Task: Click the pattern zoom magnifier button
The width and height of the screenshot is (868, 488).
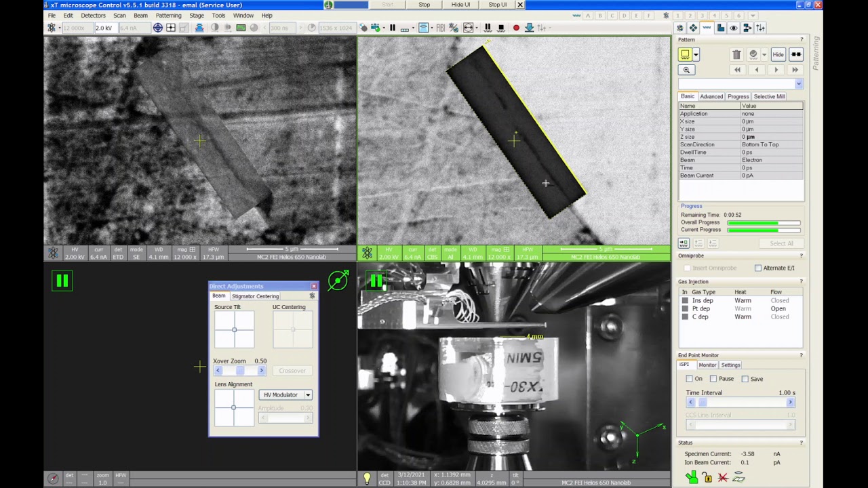Action: [x=686, y=70]
